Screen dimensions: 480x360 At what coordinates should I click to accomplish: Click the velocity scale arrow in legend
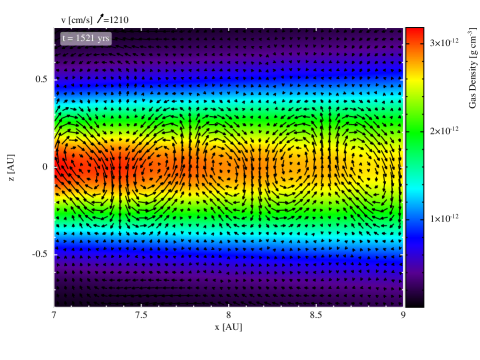(x=100, y=19)
